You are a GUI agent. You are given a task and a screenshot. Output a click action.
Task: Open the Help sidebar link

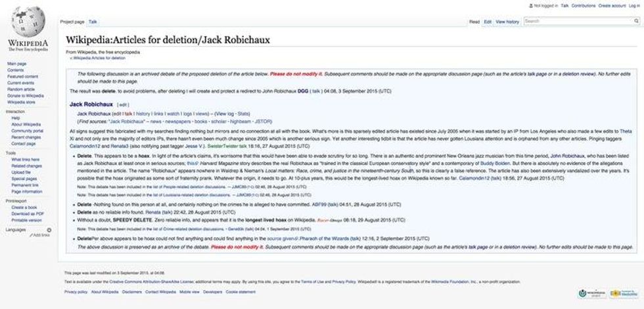(x=16, y=118)
